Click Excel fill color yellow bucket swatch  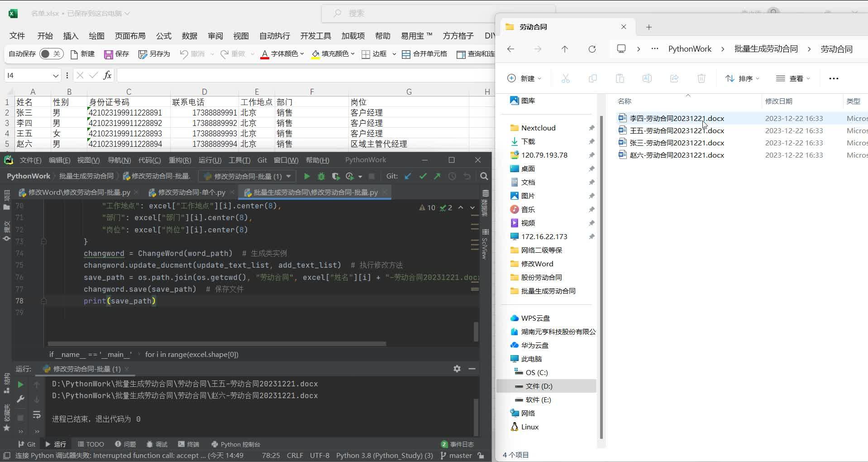click(x=315, y=54)
